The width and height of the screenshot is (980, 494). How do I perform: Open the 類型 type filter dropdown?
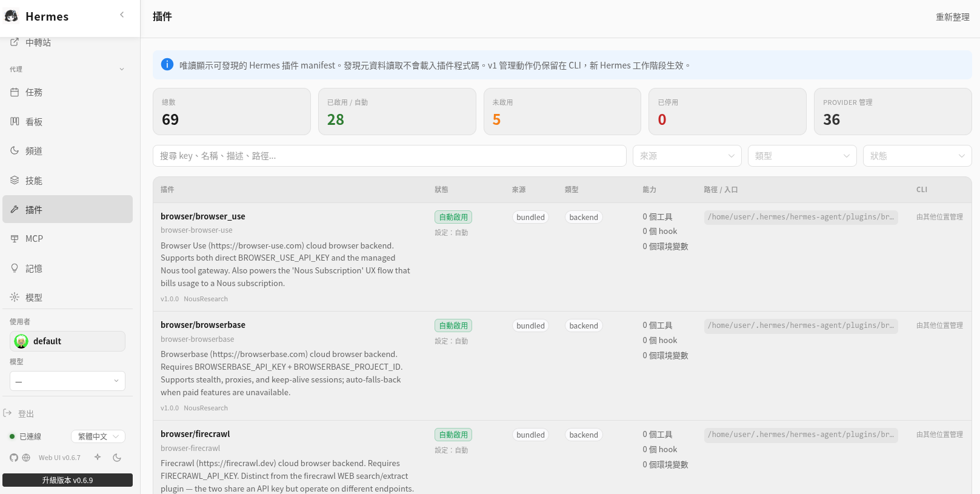point(802,156)
